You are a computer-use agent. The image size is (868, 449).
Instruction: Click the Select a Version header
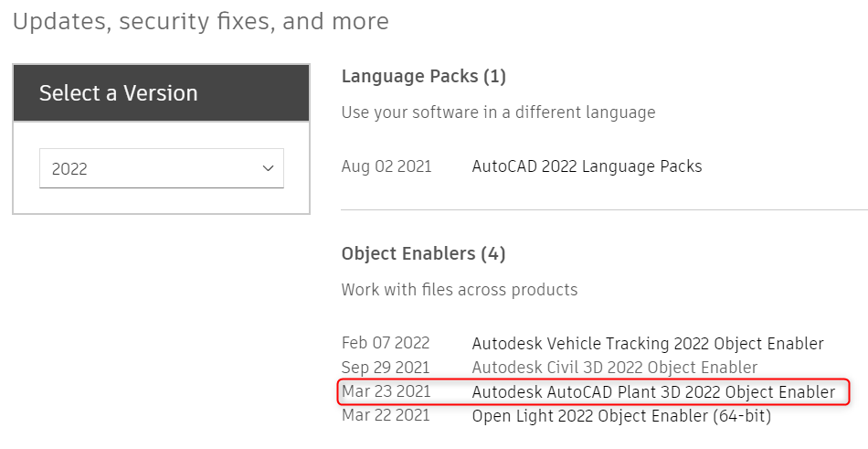click(x=119, y=93)
